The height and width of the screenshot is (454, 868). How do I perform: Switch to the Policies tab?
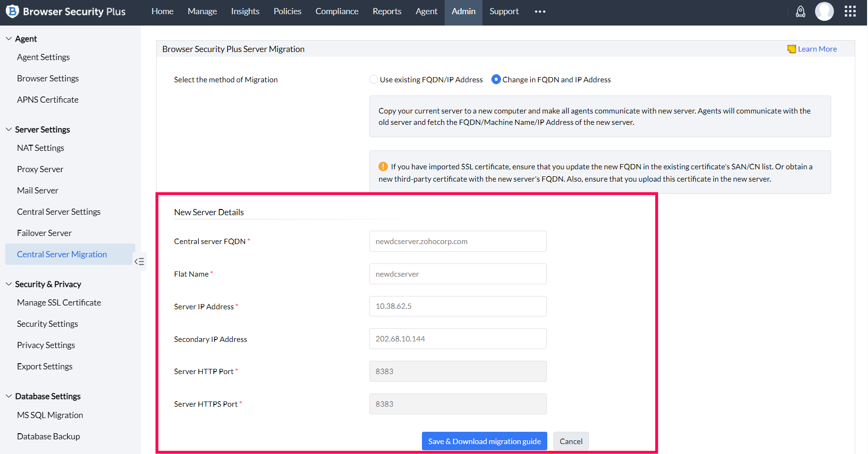[x=287, y=11]
